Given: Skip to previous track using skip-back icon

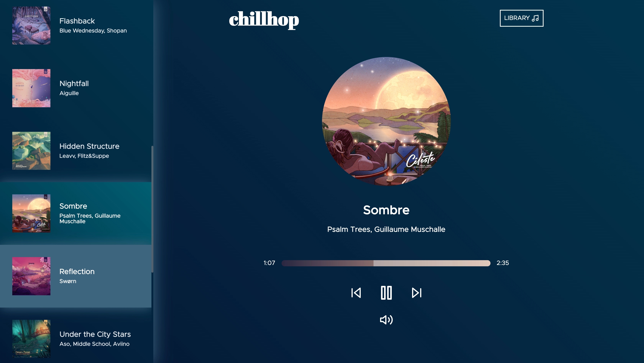Looking at the screenshot, I should coord(356,292).
